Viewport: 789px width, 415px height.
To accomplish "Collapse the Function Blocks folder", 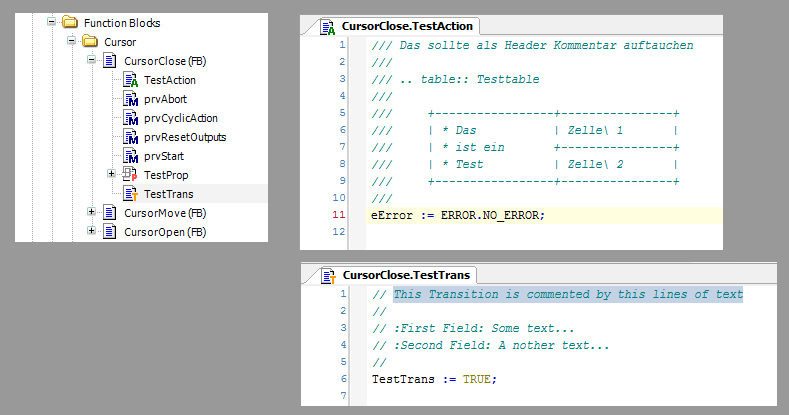I will coord(51,22).
